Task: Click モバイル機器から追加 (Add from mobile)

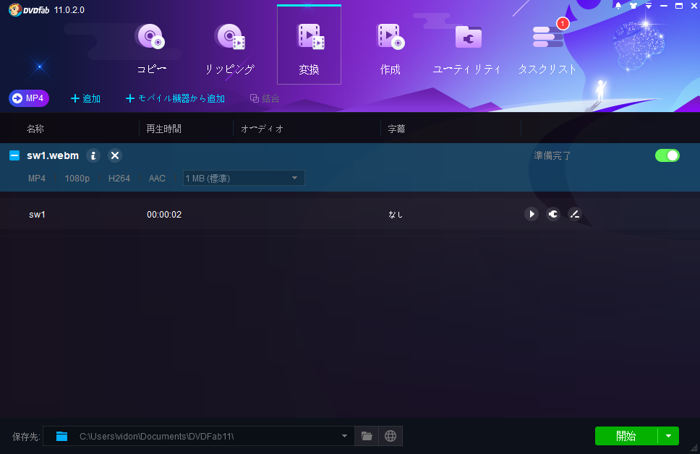Action: click(x=175, y=98)
